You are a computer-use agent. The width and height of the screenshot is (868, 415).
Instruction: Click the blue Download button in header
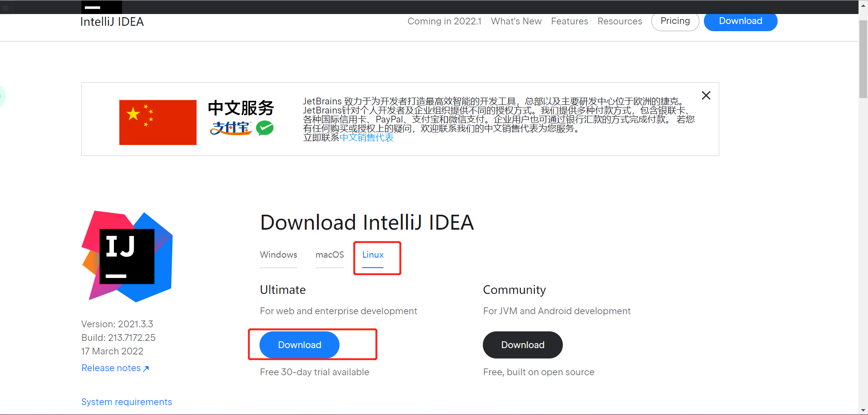point(741,21)
